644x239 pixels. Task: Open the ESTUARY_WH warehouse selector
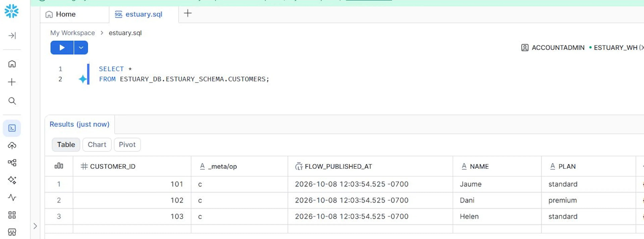616,48
